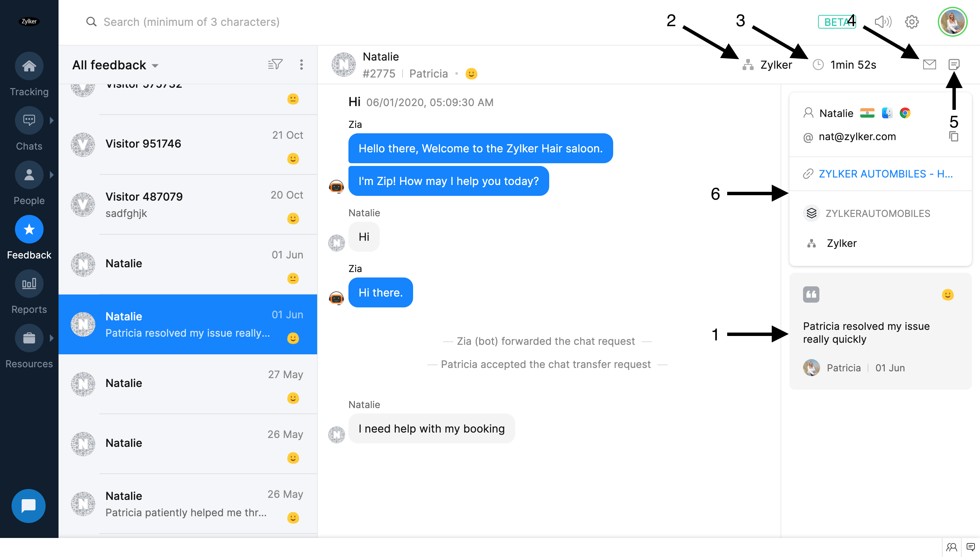
Task: Click the search input field
Action: click(191, 22)
